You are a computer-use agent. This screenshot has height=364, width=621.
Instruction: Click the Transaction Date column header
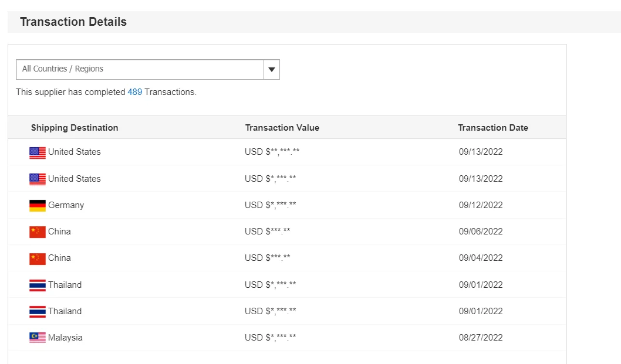[493, 128]
